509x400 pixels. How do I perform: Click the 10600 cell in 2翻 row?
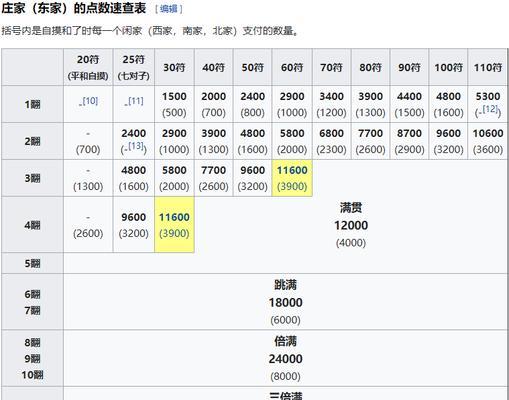(x=488, y=141)
